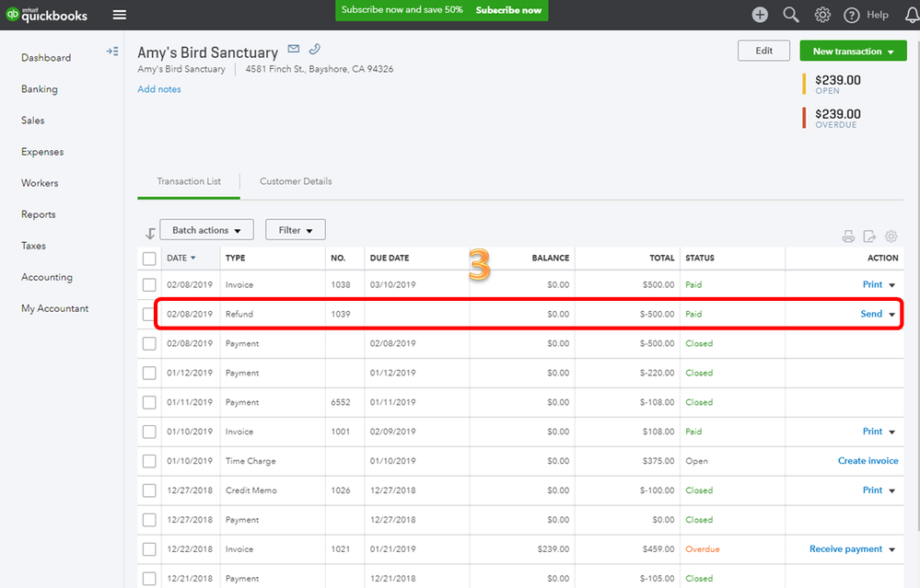The image size is (920, 588).
Task: Check the box for 02/08/2019 Payment
Action: (149, 343)
